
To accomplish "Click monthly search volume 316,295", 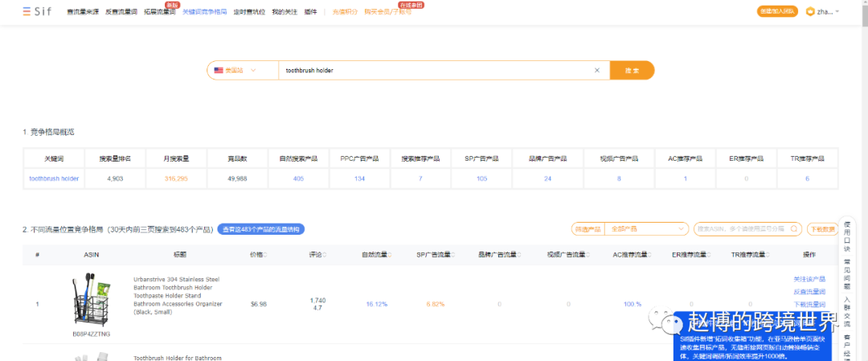I will pos(177,178).
